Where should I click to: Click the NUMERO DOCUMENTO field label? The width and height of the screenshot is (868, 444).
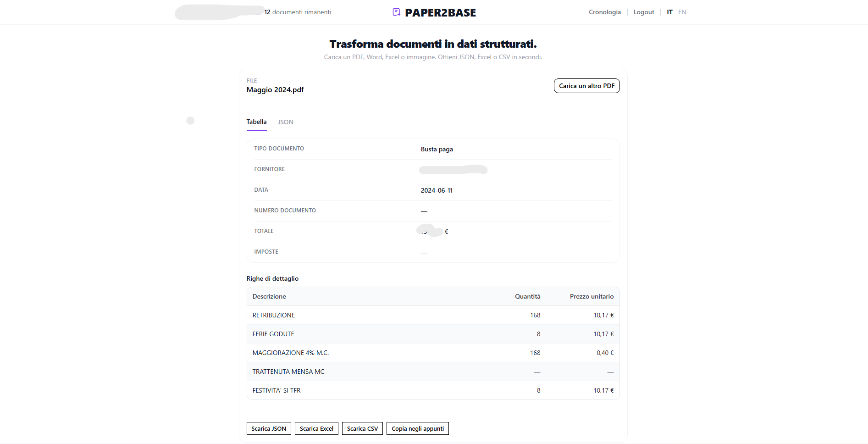click(285, 211)
